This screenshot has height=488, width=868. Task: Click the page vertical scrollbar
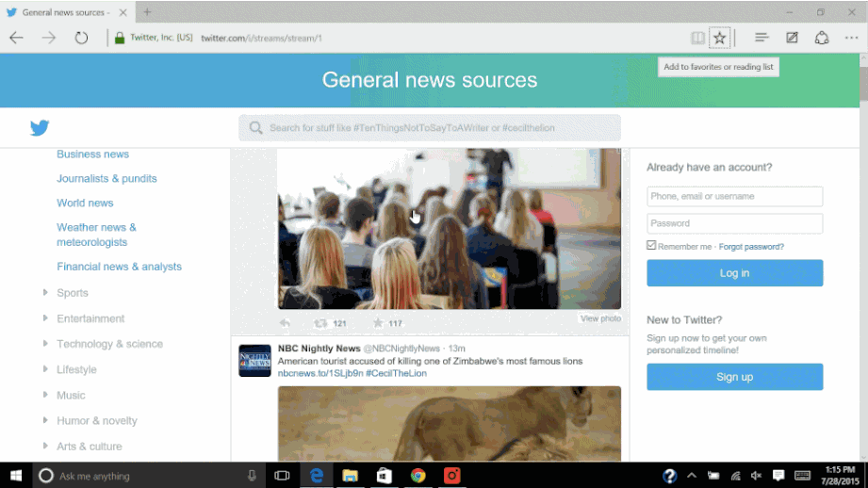[863, 257]
